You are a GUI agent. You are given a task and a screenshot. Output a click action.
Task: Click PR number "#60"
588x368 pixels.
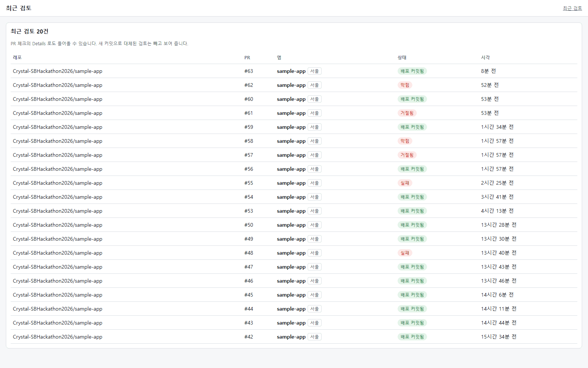249,99
